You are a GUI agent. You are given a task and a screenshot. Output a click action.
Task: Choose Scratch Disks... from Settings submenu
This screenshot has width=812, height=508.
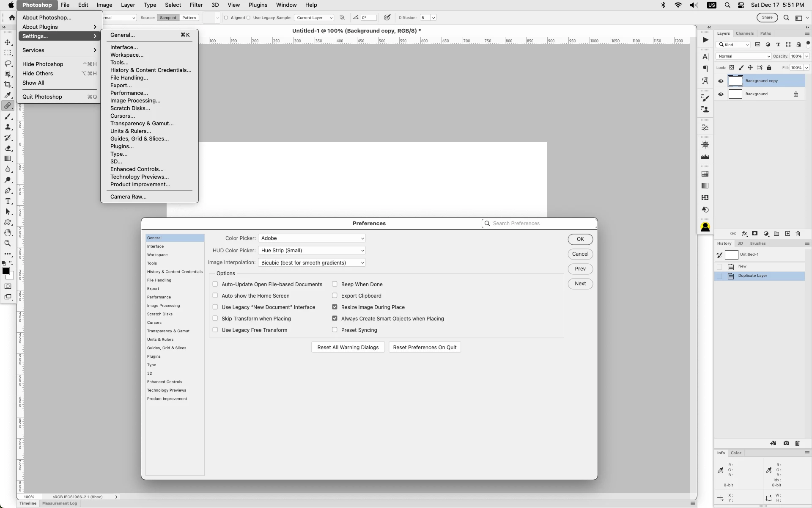click(130, 108)
